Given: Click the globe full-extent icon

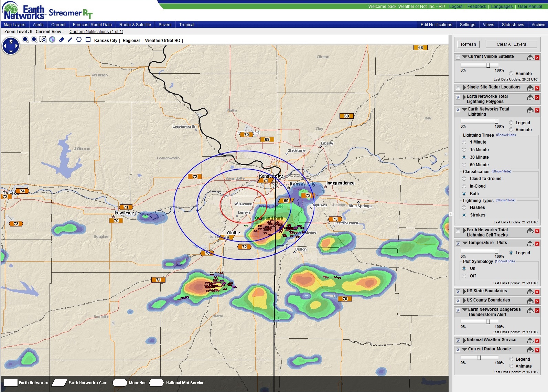Looking at the screenshot, I should pos(52,40).
